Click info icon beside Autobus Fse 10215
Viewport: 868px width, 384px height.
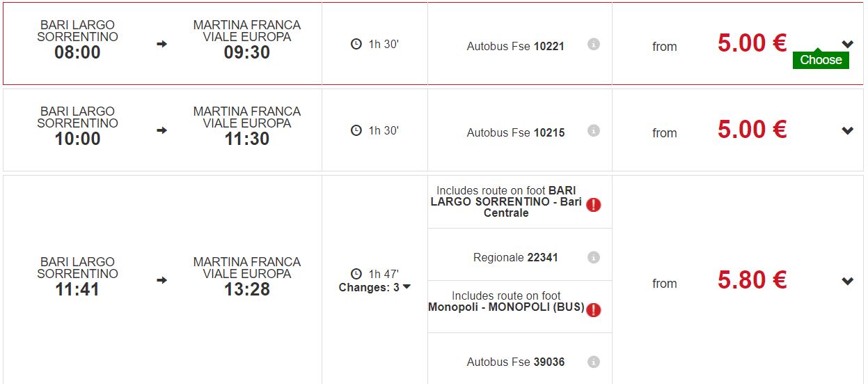pos(593,131)
